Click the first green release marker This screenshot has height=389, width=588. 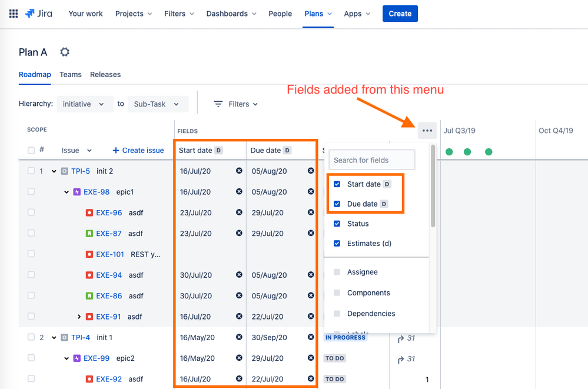pyautogui.click(x=449, y=152)
